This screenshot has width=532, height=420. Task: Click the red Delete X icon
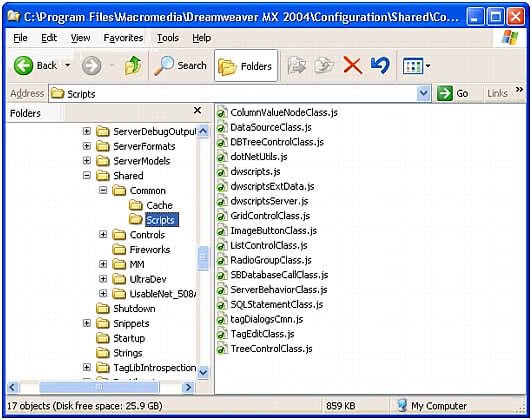[353, 65]
